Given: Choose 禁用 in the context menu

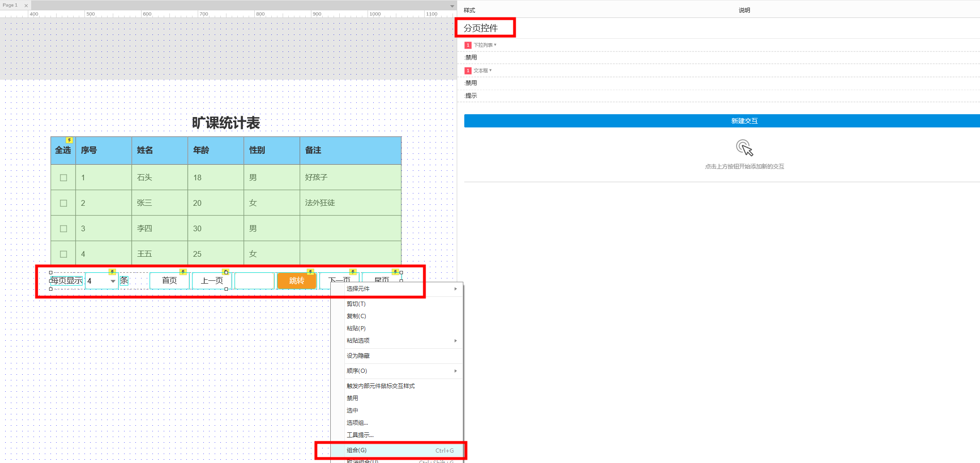Looking at the screenshot, I should (x=397, y=398).
